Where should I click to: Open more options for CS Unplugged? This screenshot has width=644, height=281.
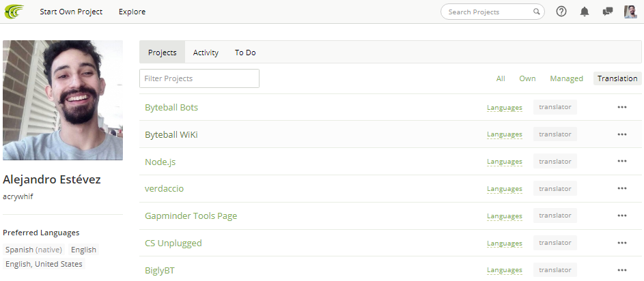point(621,243)
